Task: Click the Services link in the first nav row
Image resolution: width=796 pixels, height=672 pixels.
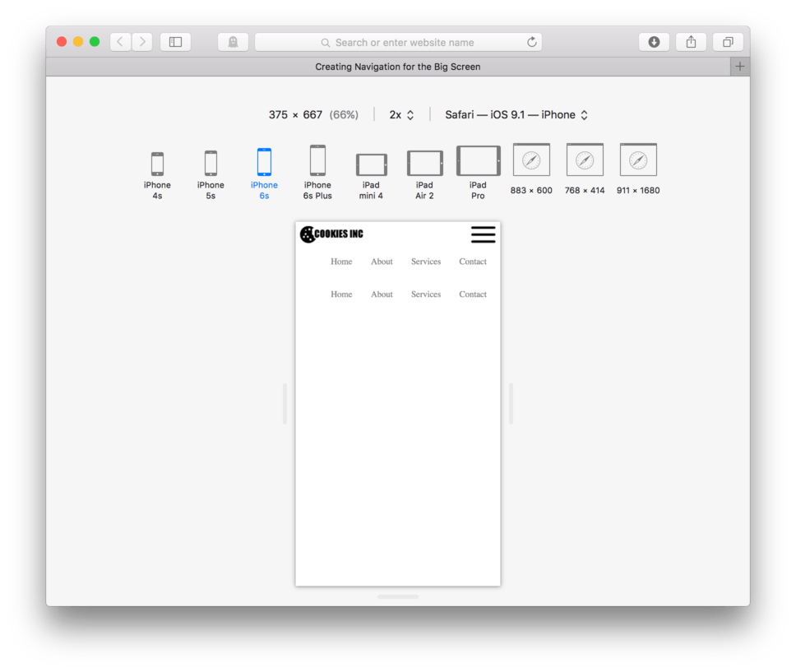Action: (426, 262)
